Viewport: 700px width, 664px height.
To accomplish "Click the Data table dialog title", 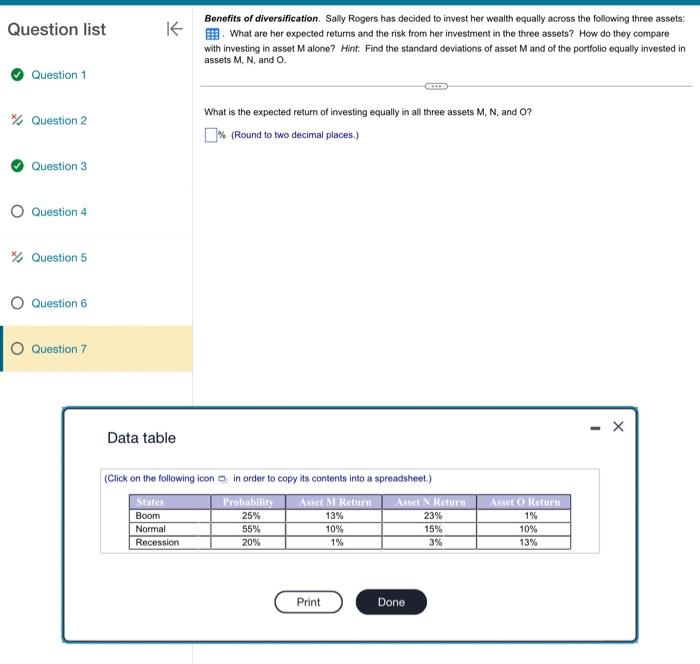I will click(142, 438).
